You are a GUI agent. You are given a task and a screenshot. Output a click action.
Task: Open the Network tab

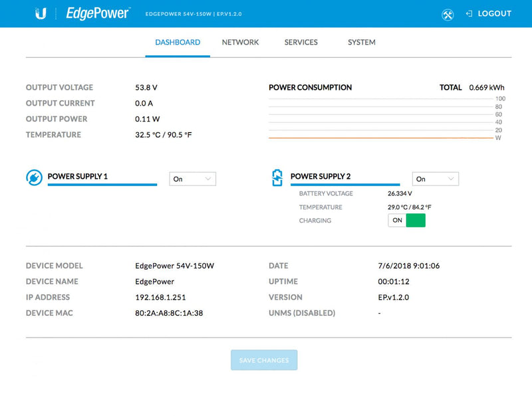(x=240, y=43)
